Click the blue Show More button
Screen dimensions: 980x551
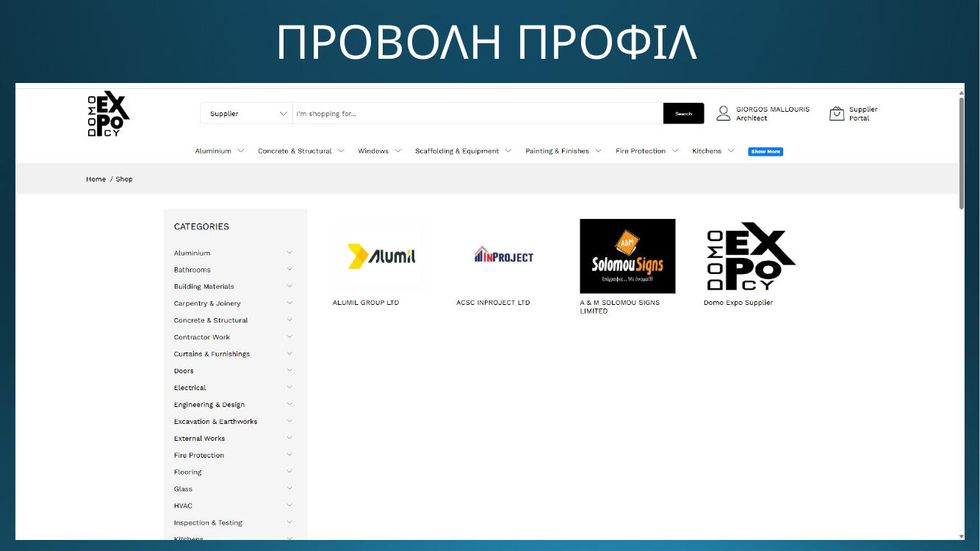[765, 151]
